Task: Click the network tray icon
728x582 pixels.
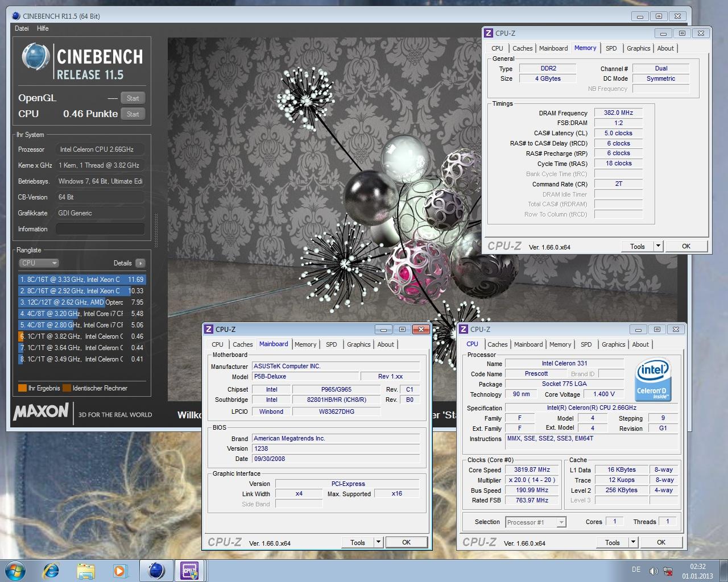Action: click(x=668, y=571)
